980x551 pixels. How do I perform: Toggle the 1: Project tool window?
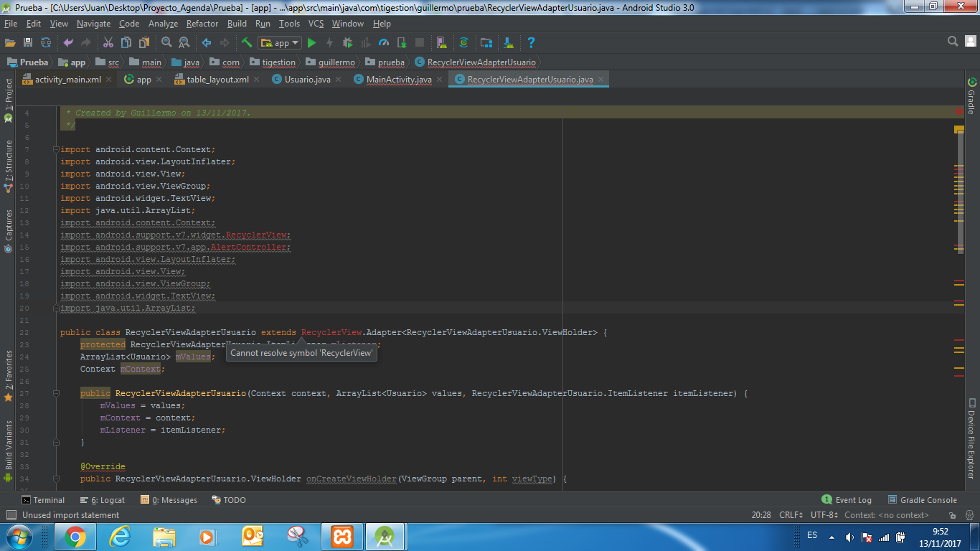(x=9, y=99)
